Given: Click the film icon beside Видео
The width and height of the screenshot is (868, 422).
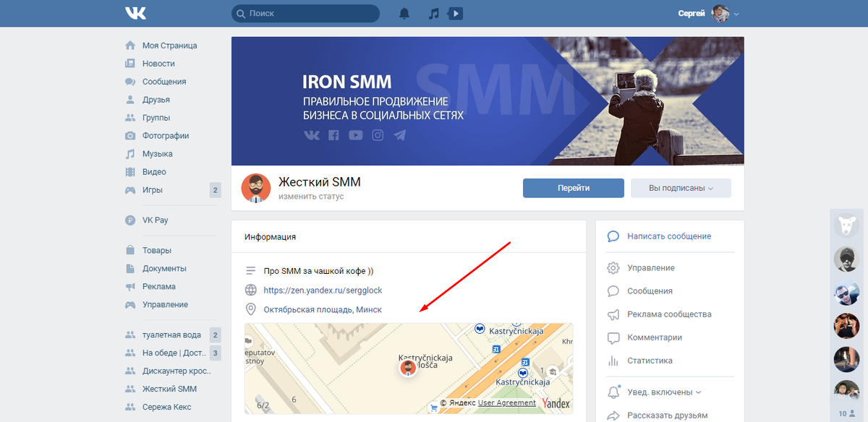Looking at the screenshot, I should (130, 172).
